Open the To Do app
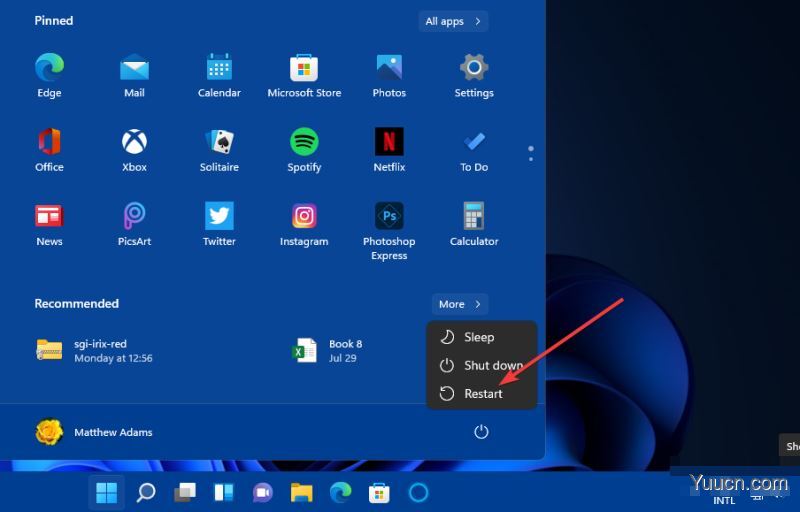Screen dimensions: 800x512 (474, 150)
